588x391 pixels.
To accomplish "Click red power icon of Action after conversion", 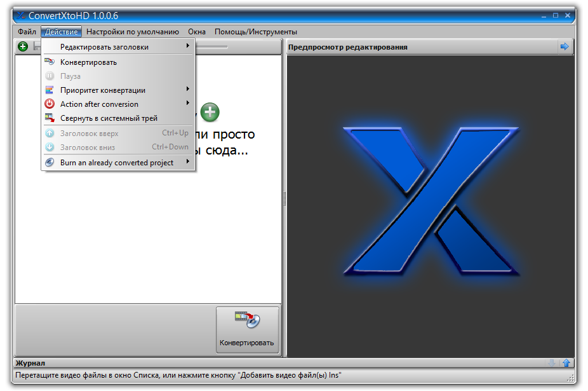I will tap(50, 103).
